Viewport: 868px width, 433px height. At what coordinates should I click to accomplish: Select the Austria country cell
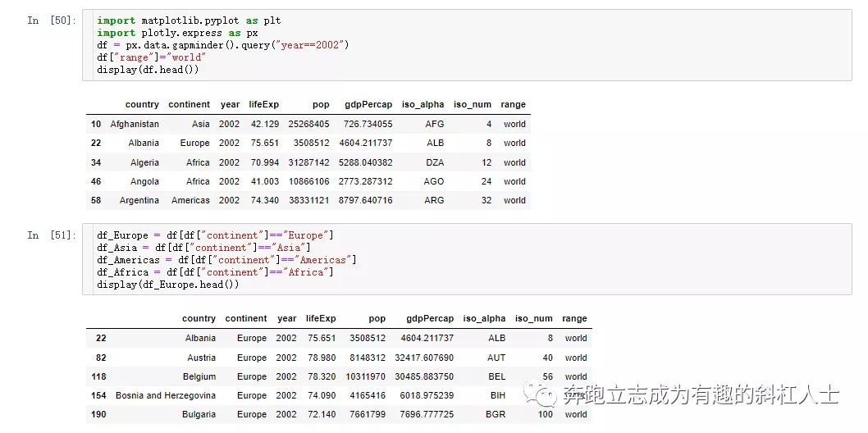click(202, 358)
